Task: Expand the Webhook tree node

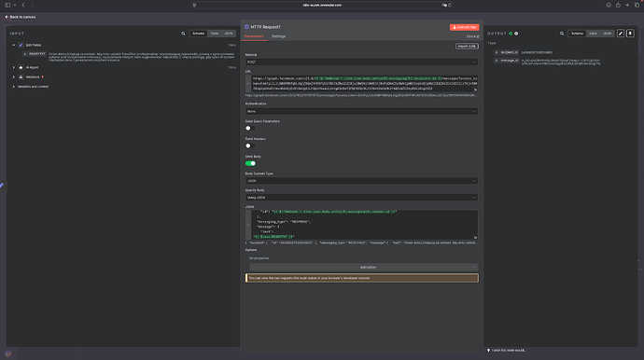Action: pyautogui.click(x=14, y=76)
